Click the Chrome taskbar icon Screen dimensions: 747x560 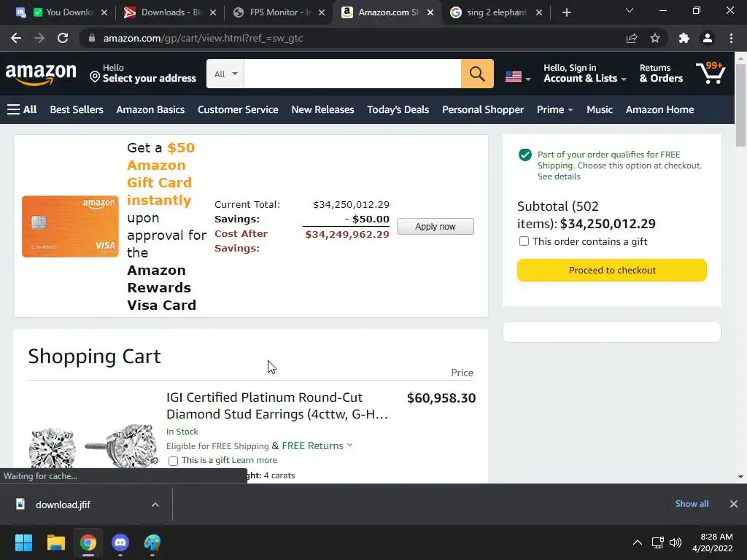pos(88,542)
